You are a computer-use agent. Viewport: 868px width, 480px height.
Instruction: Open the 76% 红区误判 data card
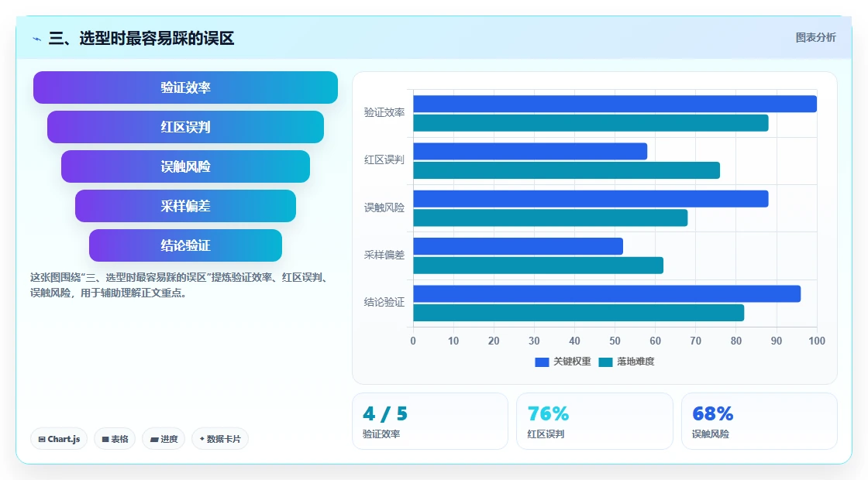click(x=594, y=421)
